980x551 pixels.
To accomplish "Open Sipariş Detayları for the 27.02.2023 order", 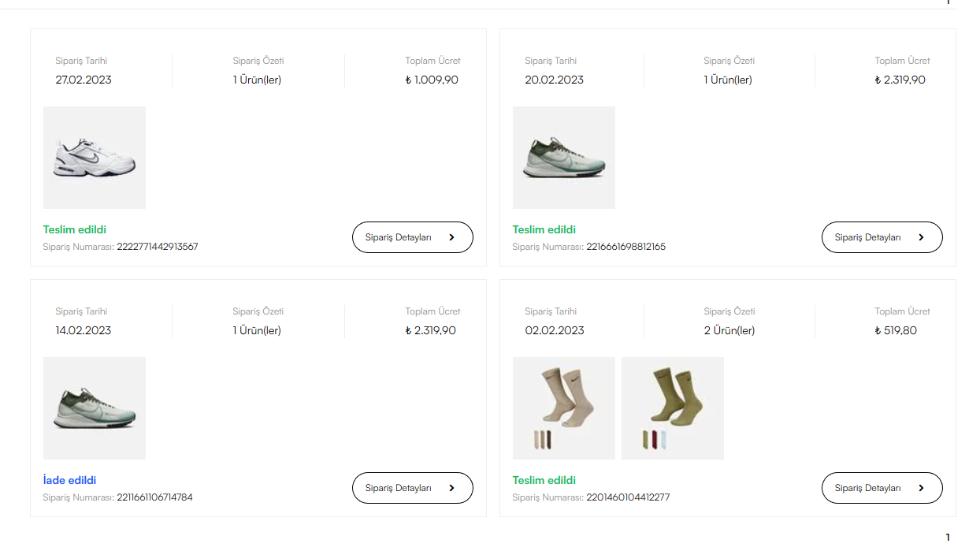I will [x=412, y=237].
